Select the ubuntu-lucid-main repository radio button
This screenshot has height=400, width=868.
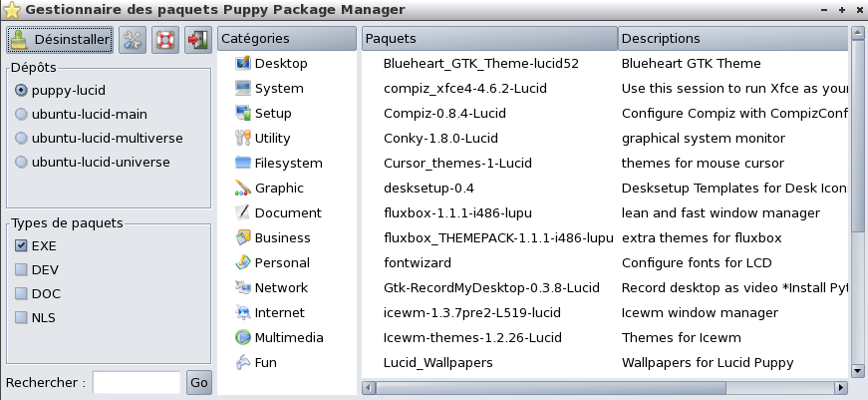pyautogui.click(x=21, y=114)
